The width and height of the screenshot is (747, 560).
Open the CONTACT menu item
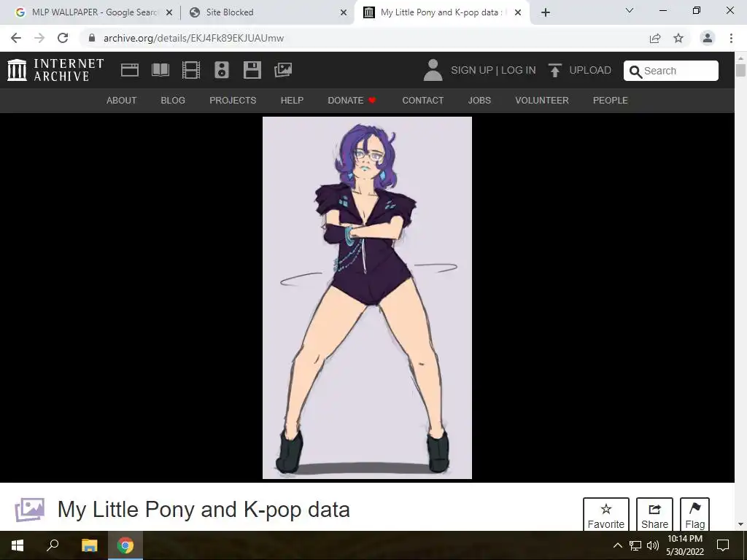[422, 101]
